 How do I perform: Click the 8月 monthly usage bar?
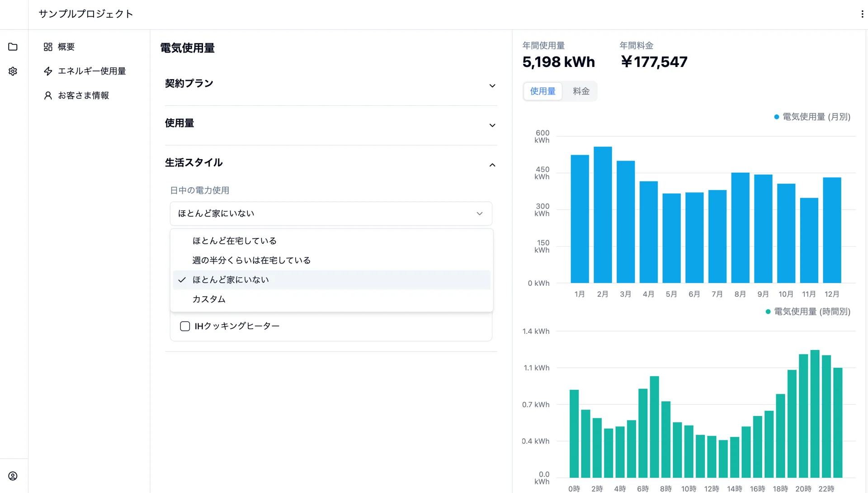[740, 228]
